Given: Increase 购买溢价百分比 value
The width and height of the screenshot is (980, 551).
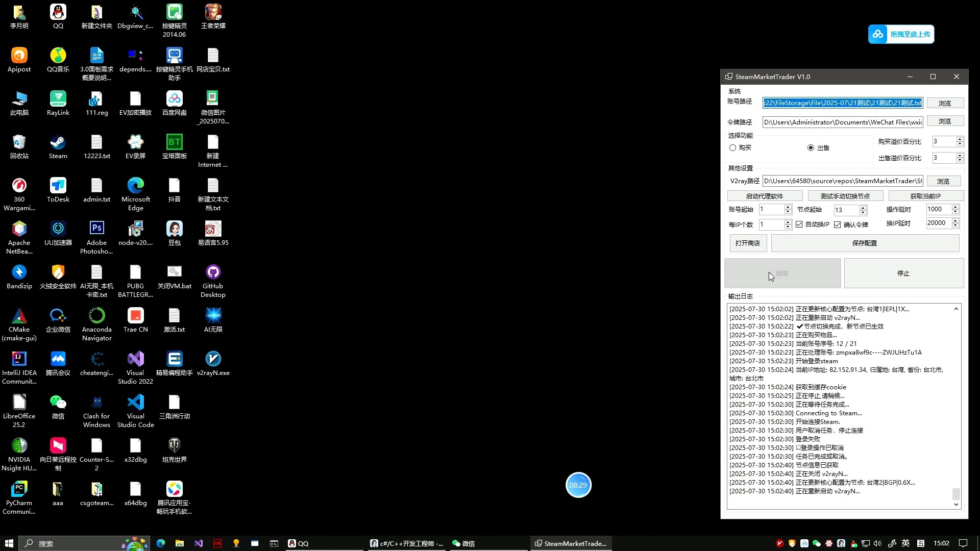Looking at the screenshot, I should coord(960,139).
